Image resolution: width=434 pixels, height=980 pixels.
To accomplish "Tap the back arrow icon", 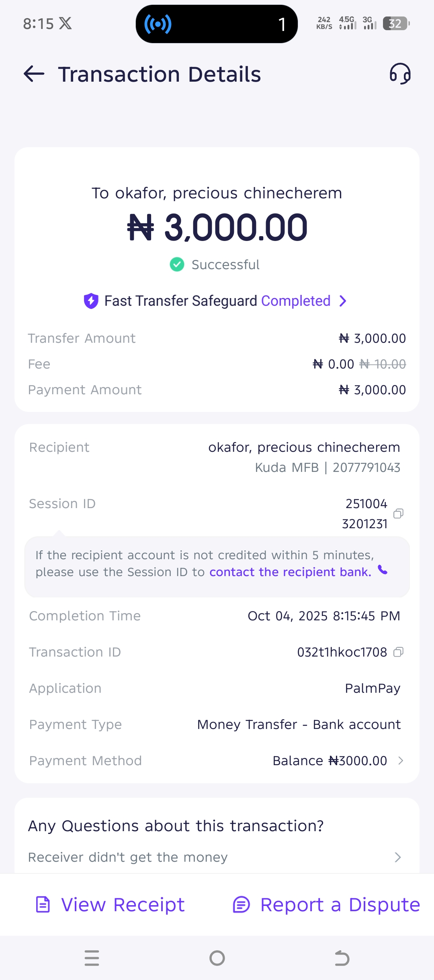I will tap(34, 74).
